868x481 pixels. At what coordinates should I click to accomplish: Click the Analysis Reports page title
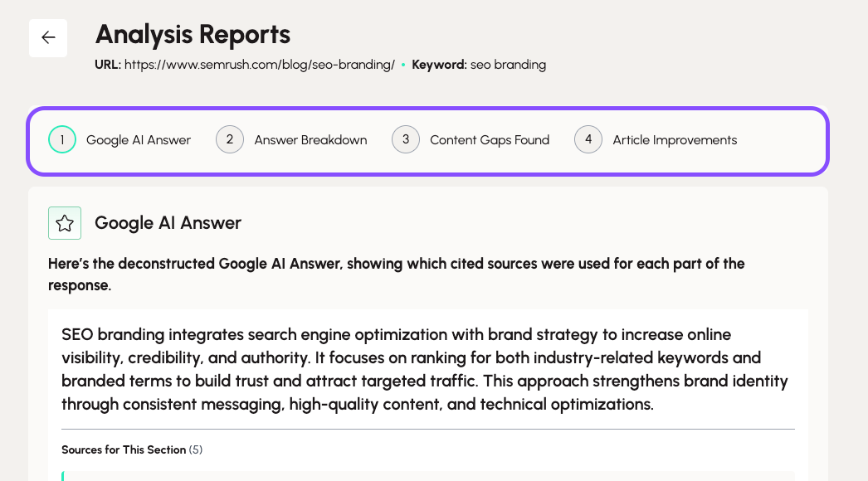point(193,35)
